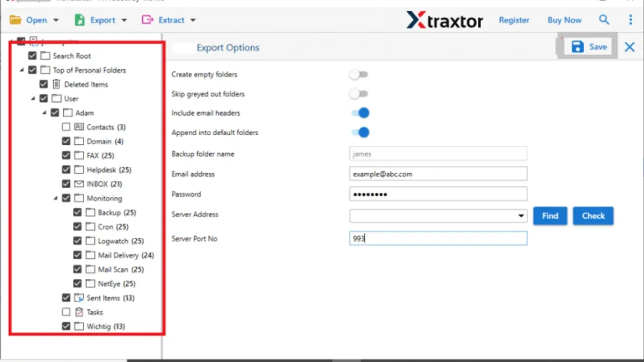Click the Buy Now link
The image size is (644, 362).
click(565, 20)
